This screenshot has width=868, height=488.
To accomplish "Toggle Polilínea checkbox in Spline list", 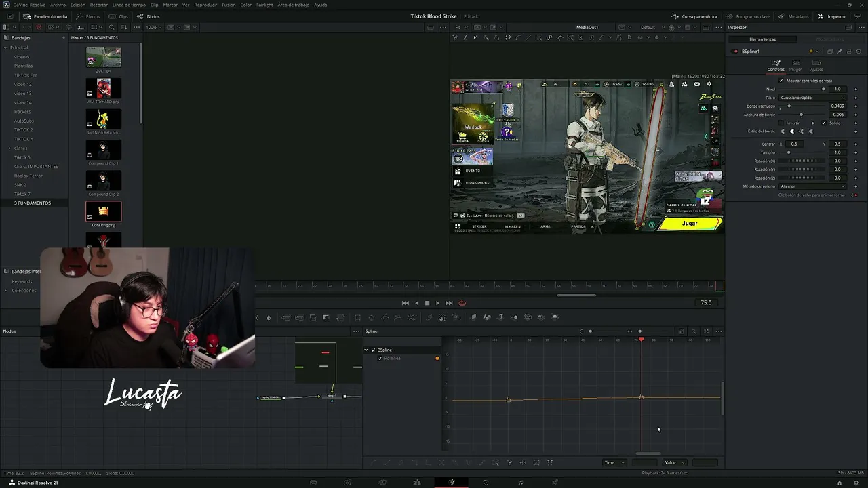I will [x=380, y=358].
